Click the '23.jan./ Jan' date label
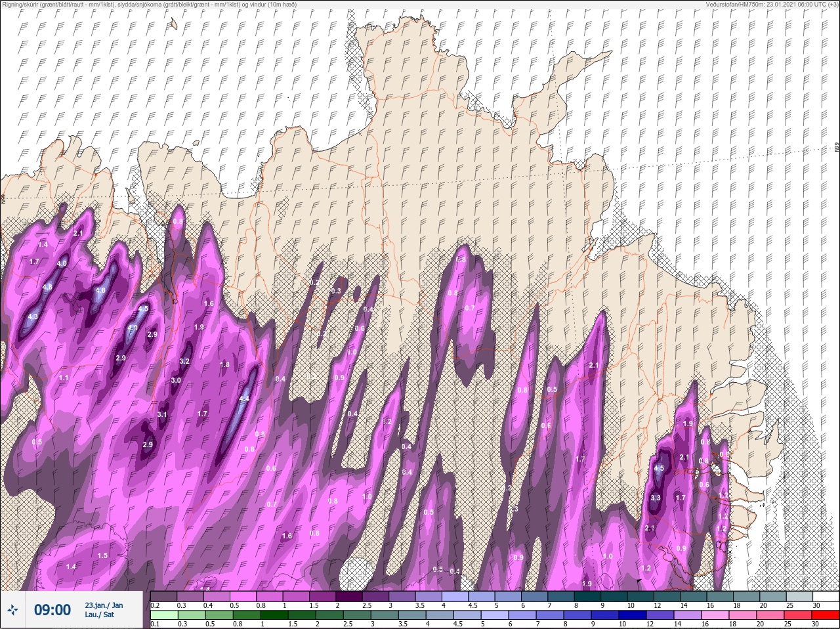Screen dimensions: 840x629 tap(104, 605)
